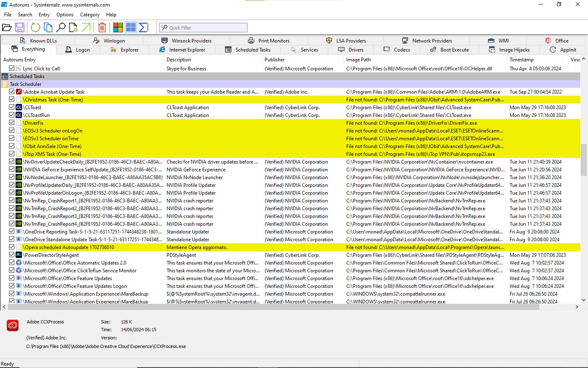Uncheck the Christmas Task (One-Time) checkbox
588x368 pixels.
12,100
